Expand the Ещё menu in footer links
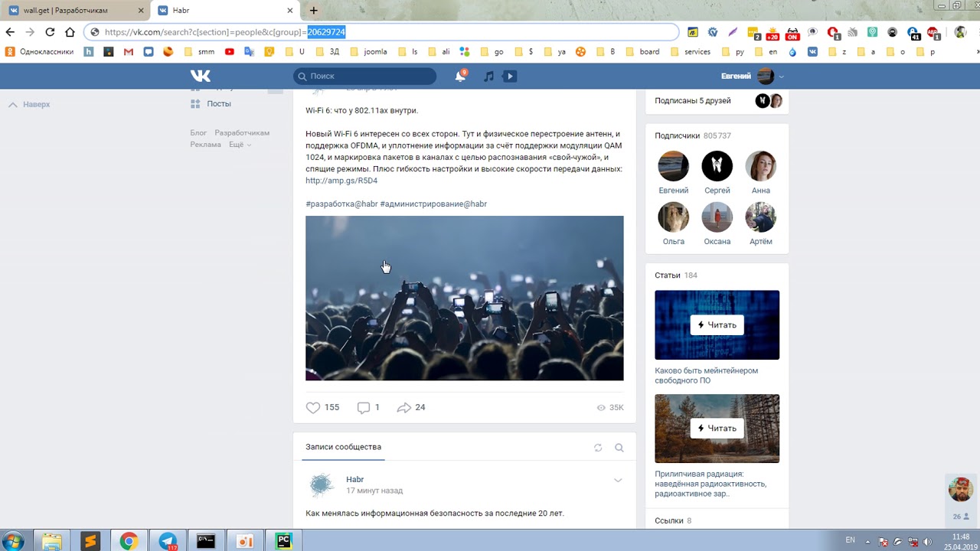 (240, 145)
